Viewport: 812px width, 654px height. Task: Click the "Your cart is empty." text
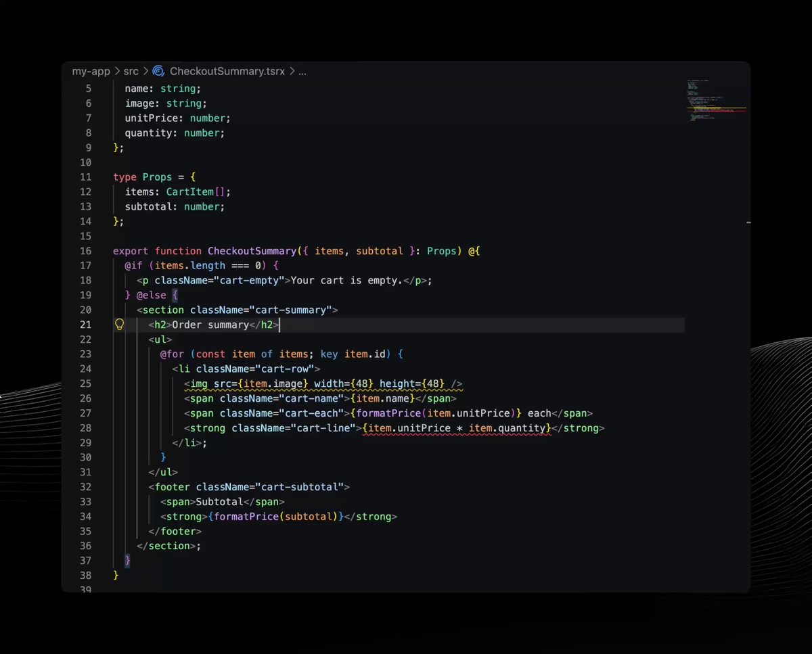point(346,281)
